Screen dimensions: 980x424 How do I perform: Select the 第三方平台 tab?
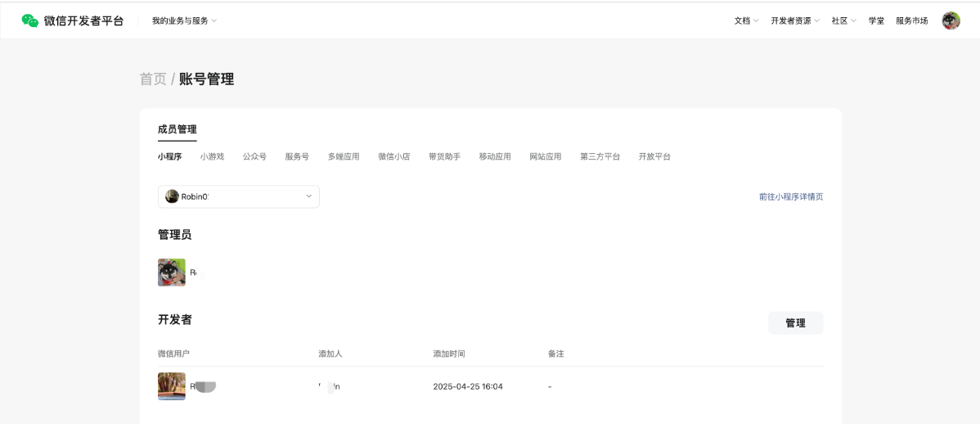pos(600,156)
